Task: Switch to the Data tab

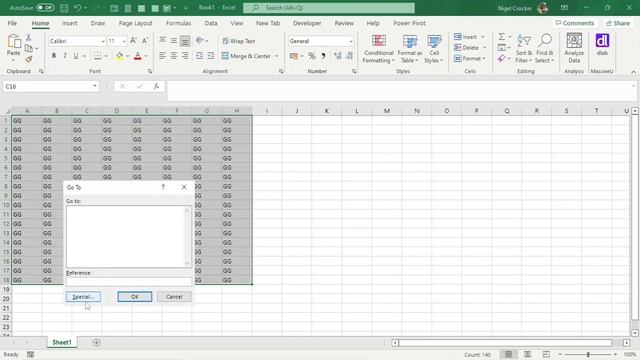Action: point(211,23)
